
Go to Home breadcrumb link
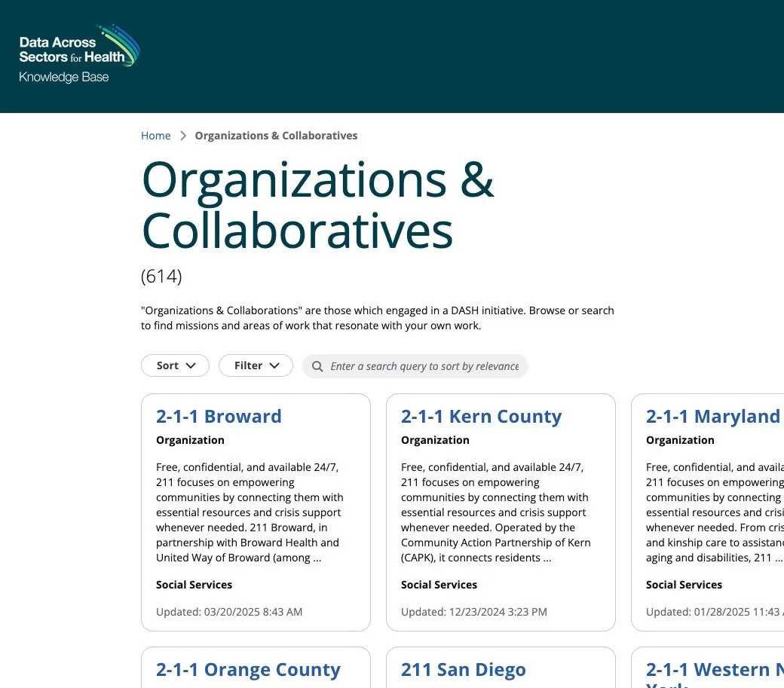pos(155,136)
